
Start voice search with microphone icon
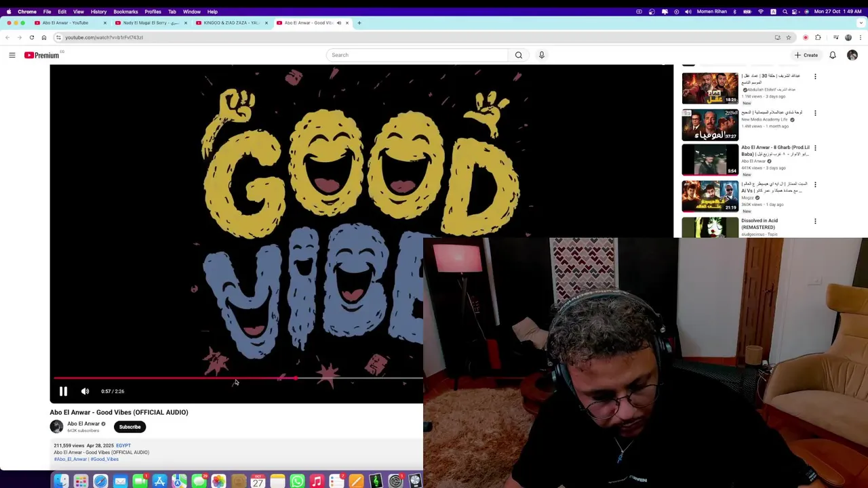pyautogui.click(x=542, y=55)
